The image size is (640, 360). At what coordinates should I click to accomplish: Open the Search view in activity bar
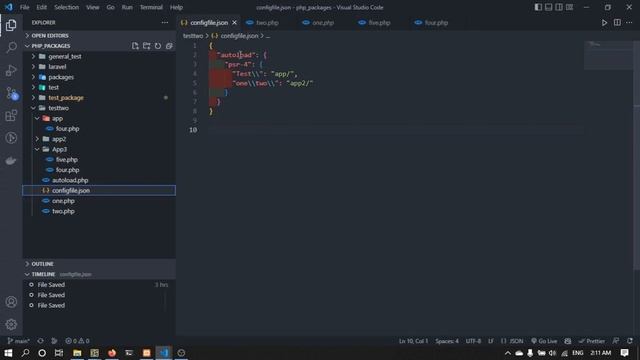[x=11, y=47]
